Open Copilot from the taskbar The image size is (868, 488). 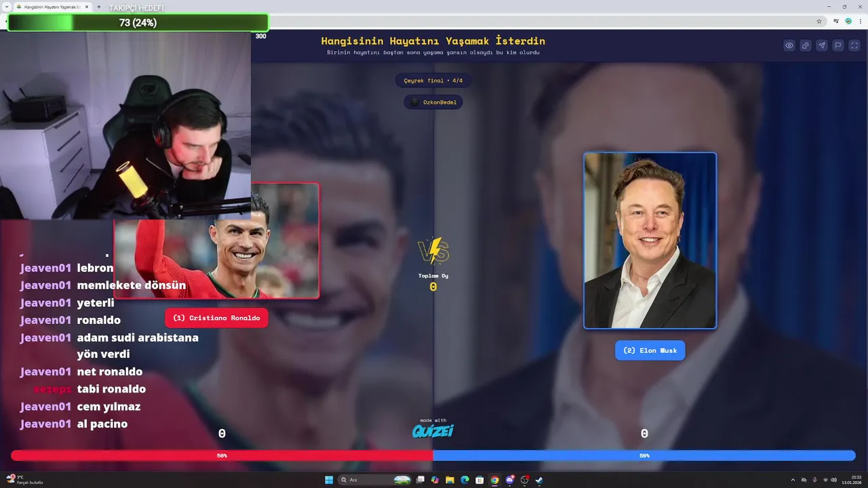tap(435, 480)
